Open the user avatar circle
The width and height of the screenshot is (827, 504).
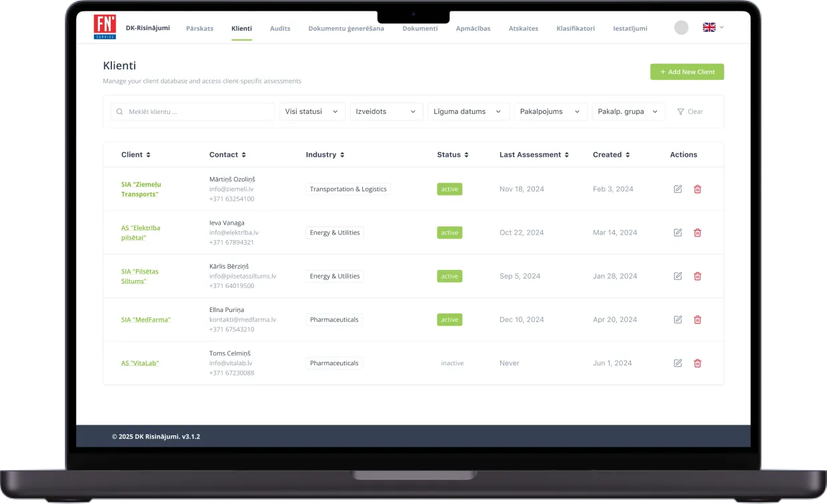coord(681,27)
